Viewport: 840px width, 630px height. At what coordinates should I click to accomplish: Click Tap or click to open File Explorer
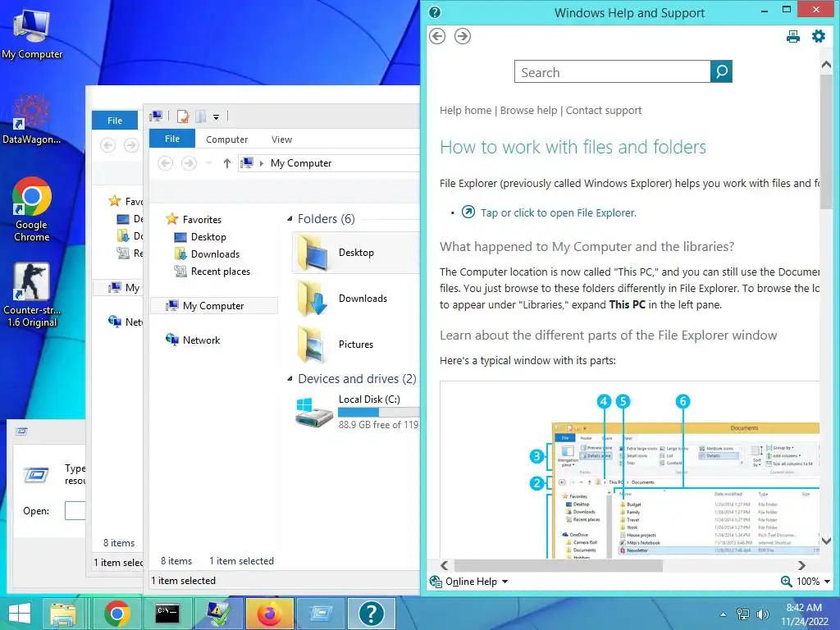[x=558, y=212]
